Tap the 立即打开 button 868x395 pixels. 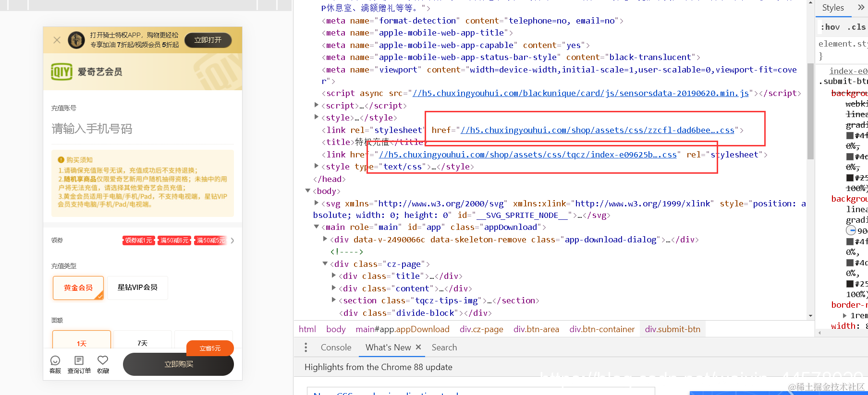(208, 40)
